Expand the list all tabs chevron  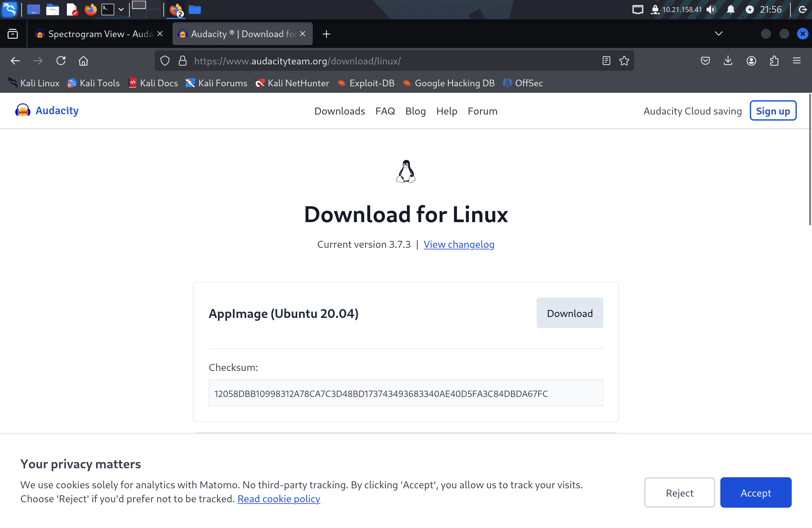[718, 33]
